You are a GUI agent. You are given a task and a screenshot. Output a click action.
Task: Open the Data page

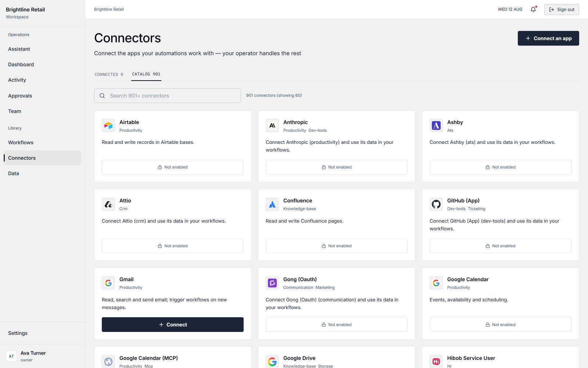click(x=42, y=173)
